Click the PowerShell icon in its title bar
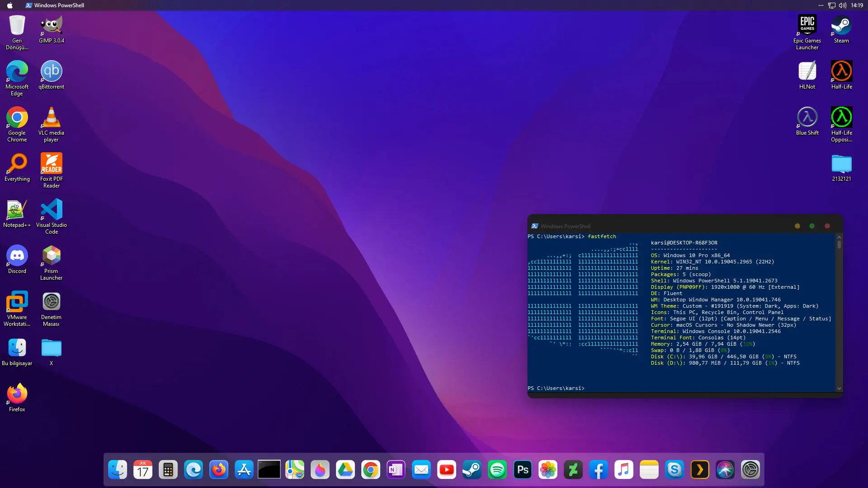 535,226
